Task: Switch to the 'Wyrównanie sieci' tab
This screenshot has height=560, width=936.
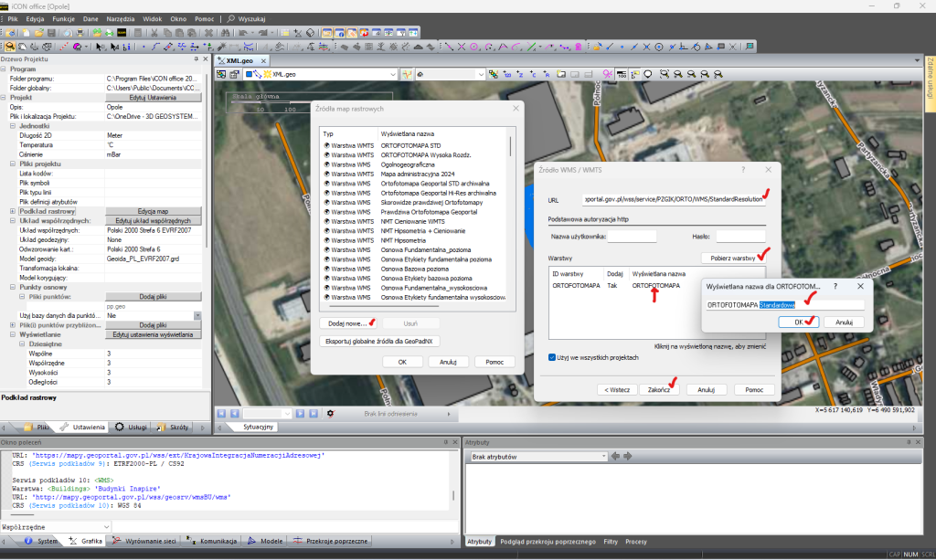Action: click(151, 541)
